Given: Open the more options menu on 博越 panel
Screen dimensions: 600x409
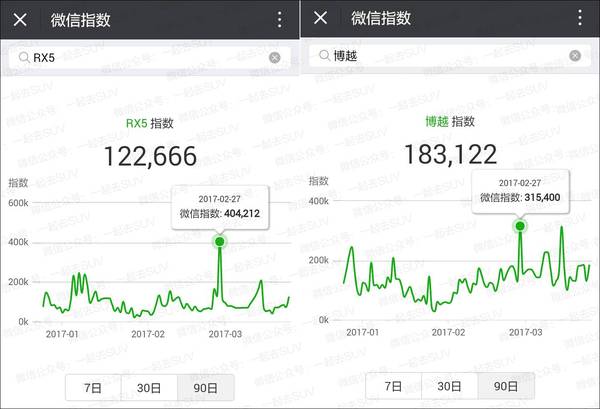Looking at the screenshot, I should click(x=580, y=18).
